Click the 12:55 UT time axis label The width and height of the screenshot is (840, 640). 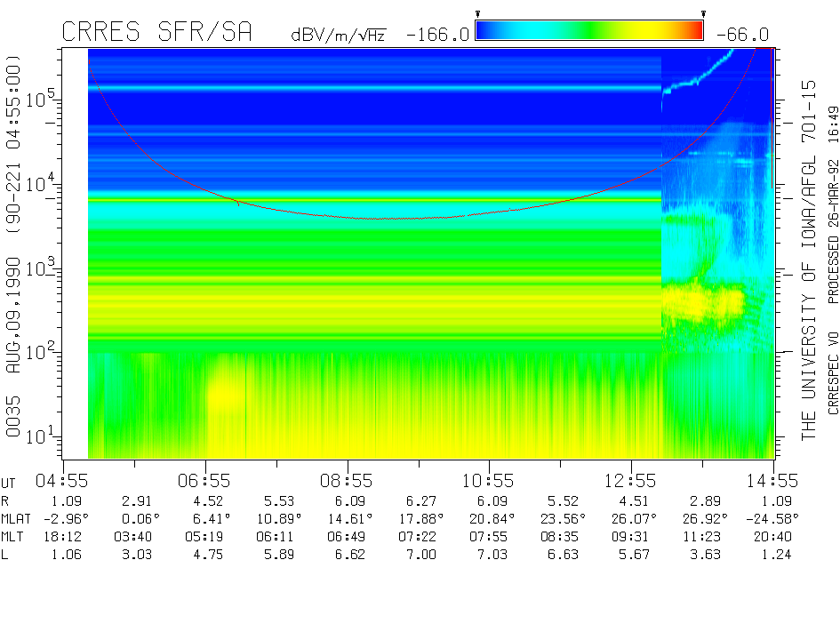[x=631, y=481]
